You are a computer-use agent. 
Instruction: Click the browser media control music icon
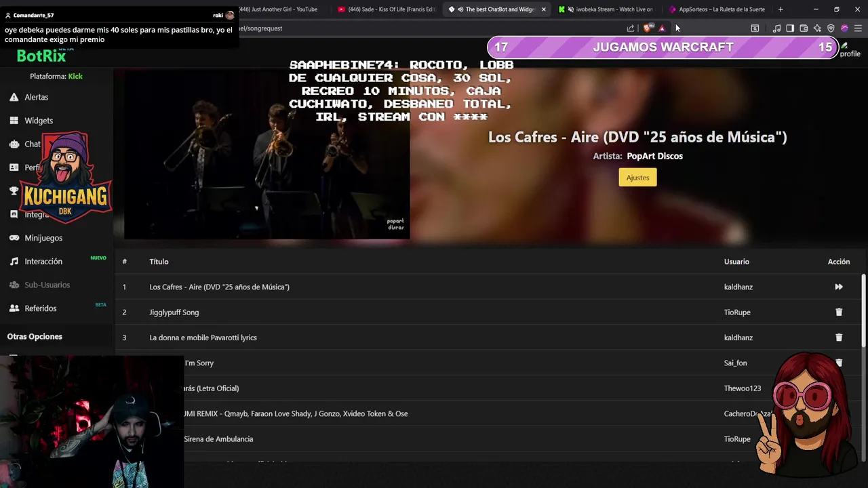tap(776, 28)
